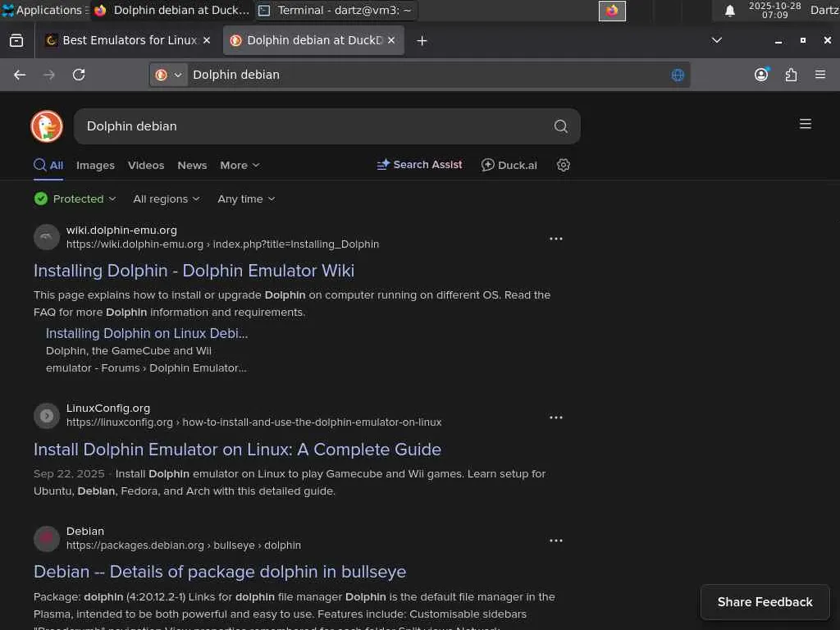Open Installing Dolphin - Dolphin Emulator Wiki link
The image size is (840, 630).
(194, 271)
